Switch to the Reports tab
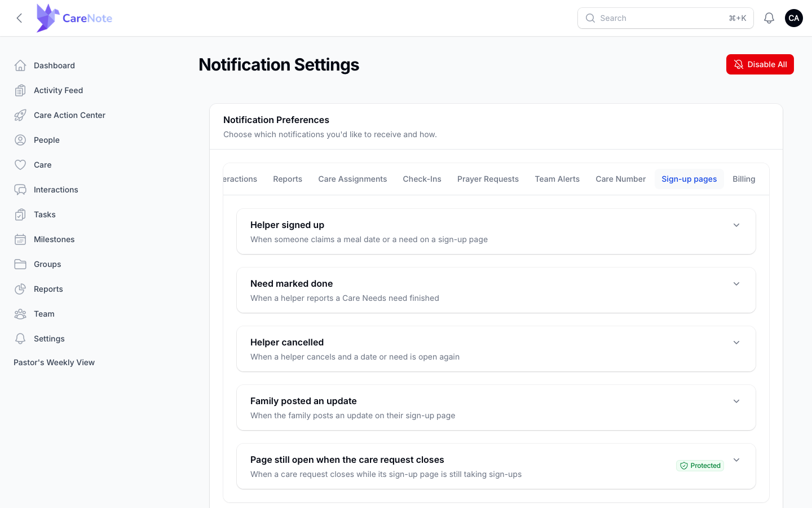812x508 pixels. [288, 179]
